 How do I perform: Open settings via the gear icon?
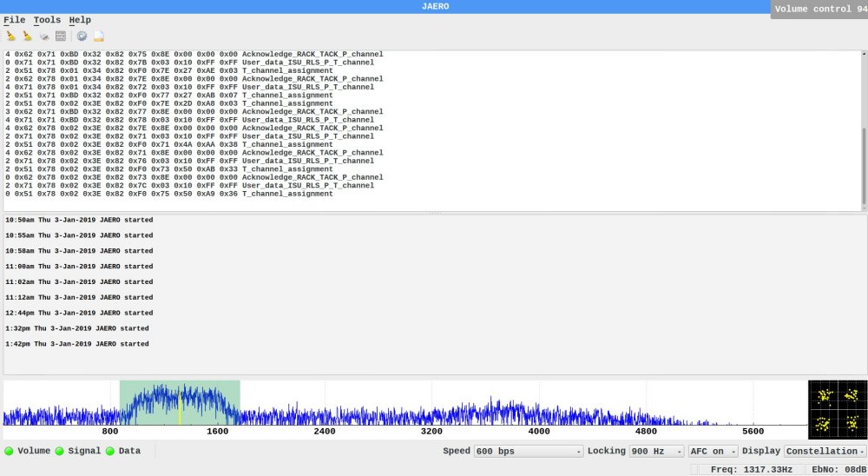(x=82, y=36)
